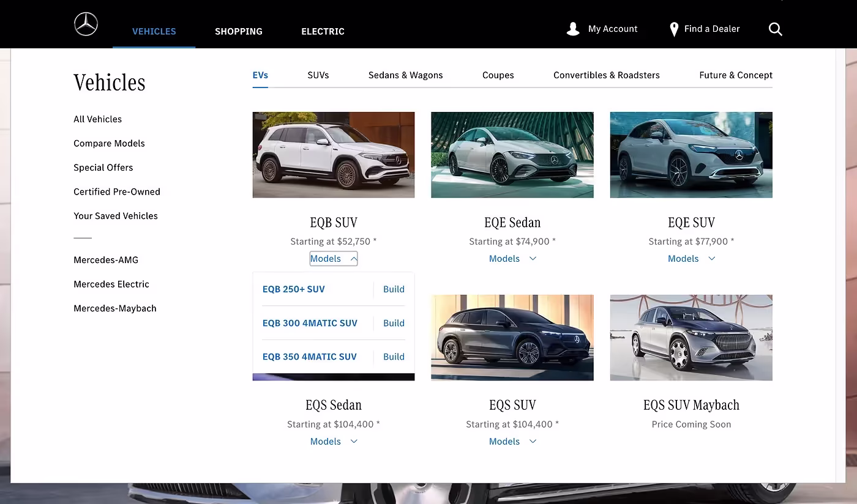Screen dimensions: 857x504
Task: Open the EQB 300 4MATIC SUV link
Action: tap(310, 323)
